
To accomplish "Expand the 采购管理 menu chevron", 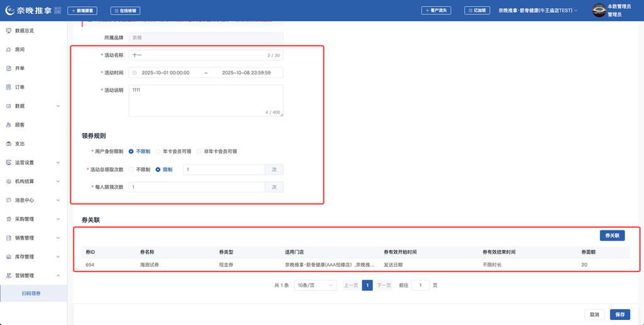I will (x=58, y=219).
